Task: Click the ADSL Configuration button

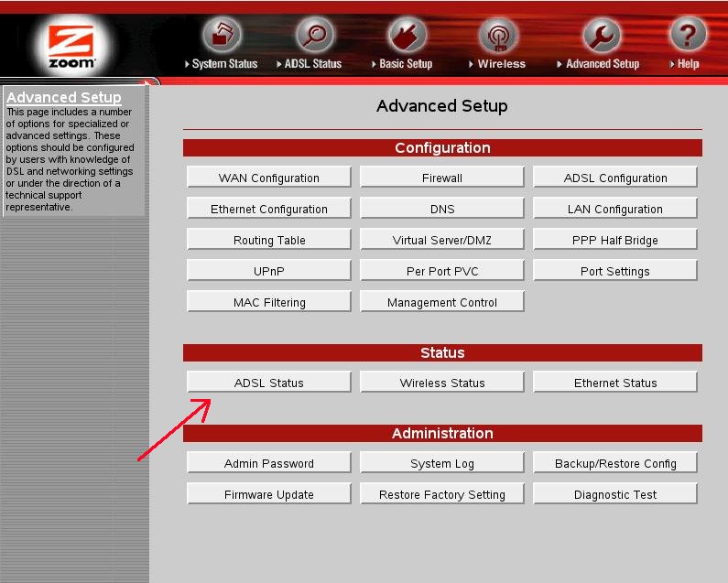Action: (615, 178)
